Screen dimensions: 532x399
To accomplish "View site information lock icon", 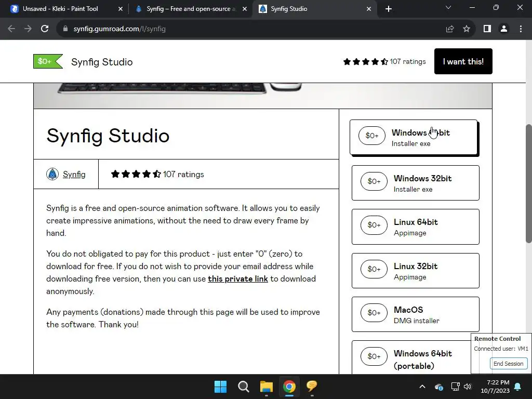I will (x=65, y=29).
